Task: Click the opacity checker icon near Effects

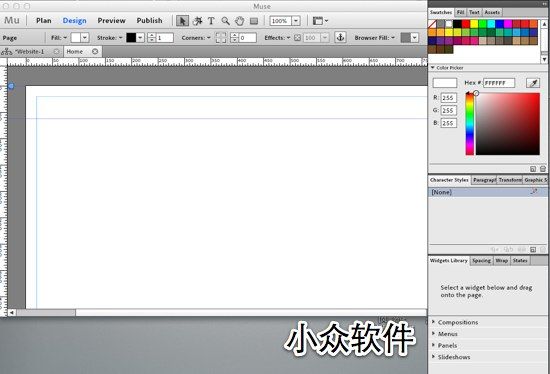Action: [297, 38]
